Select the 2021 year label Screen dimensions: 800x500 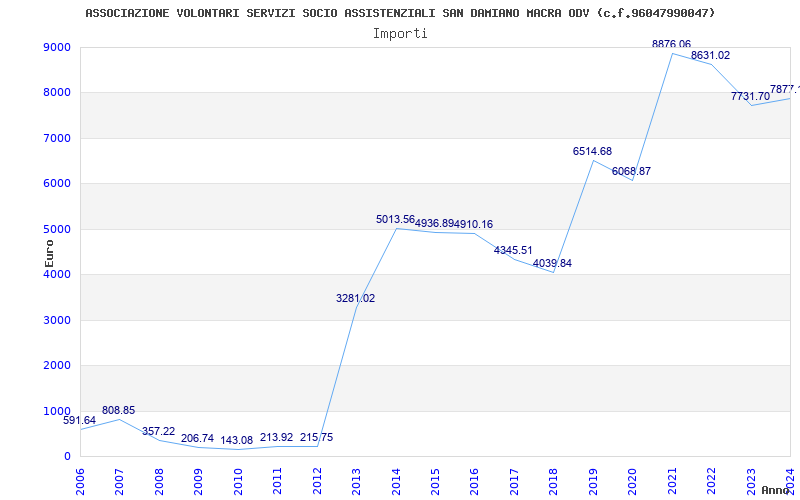[x=672, y=481]
